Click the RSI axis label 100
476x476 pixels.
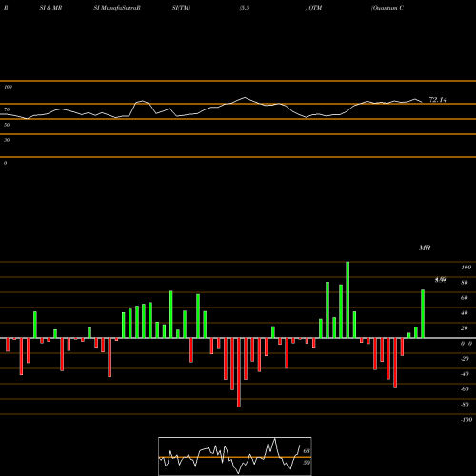(8, 87)
